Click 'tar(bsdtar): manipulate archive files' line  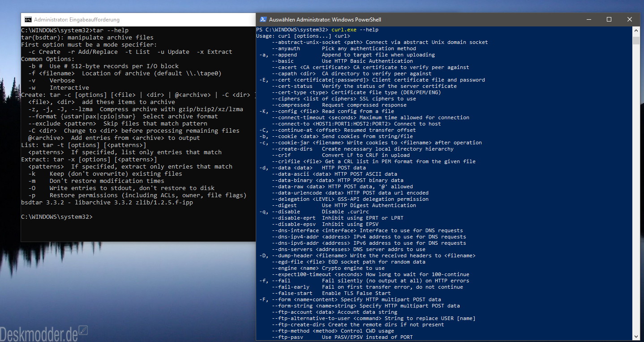coord(87,37)
